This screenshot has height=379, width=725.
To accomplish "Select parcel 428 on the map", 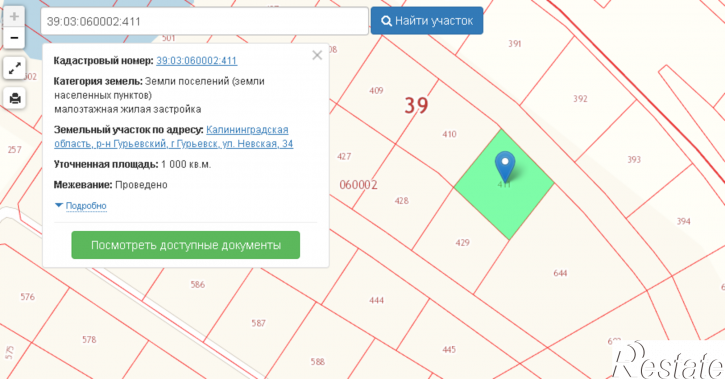I will [401, 201].
